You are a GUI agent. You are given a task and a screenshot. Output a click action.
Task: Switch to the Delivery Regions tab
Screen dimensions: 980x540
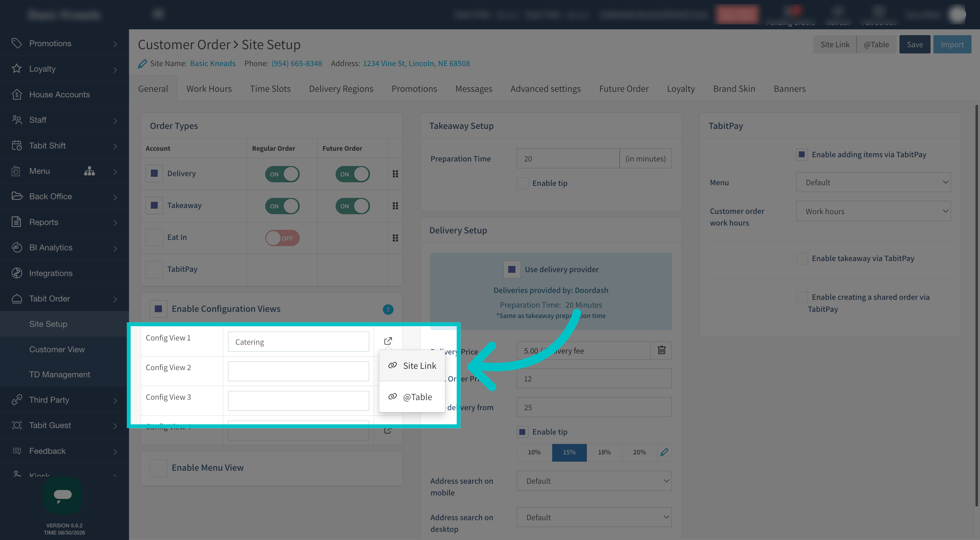[341, 89]
